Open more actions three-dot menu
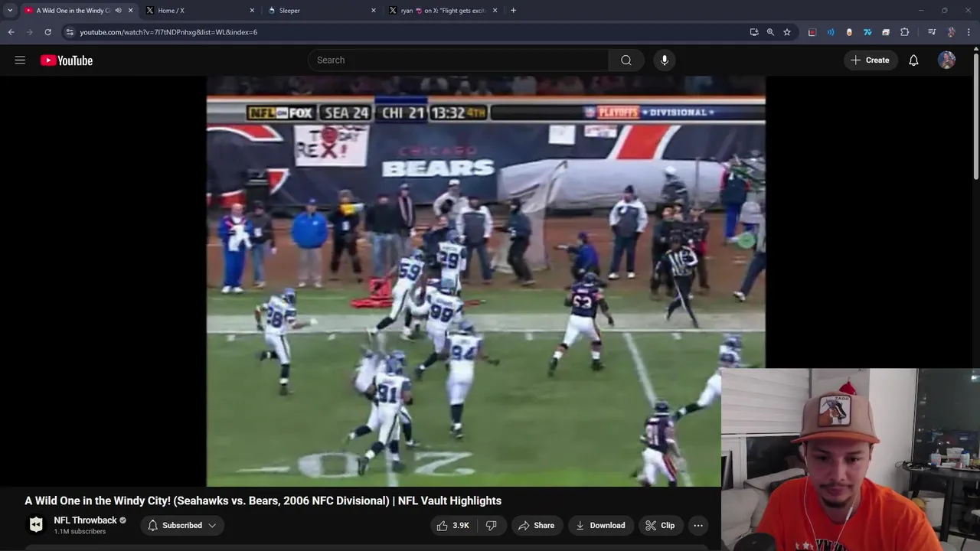Screen dimensions: 980x551 coord(697,526)
